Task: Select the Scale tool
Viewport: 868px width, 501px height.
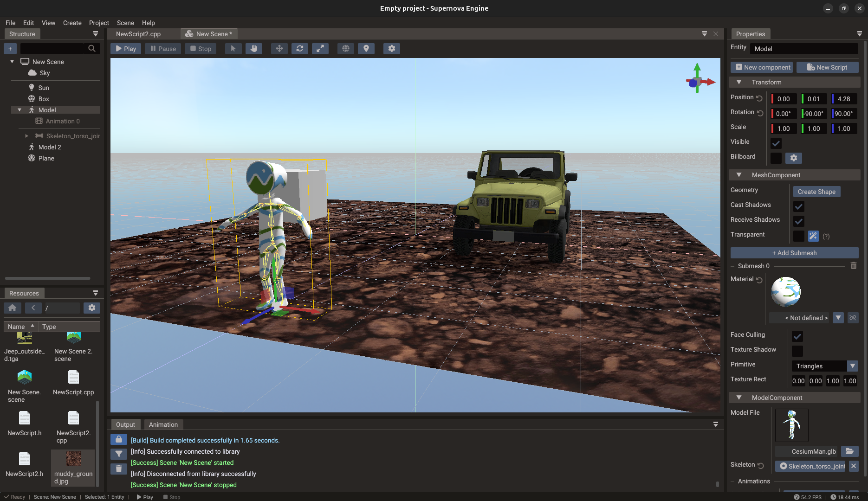Action: coord(320,48)
